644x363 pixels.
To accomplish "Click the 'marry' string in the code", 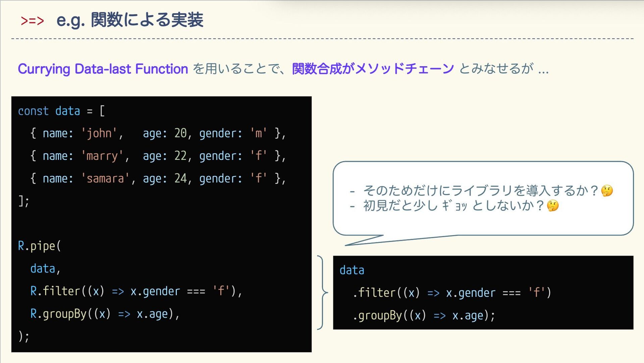I will tap(102, 156).
